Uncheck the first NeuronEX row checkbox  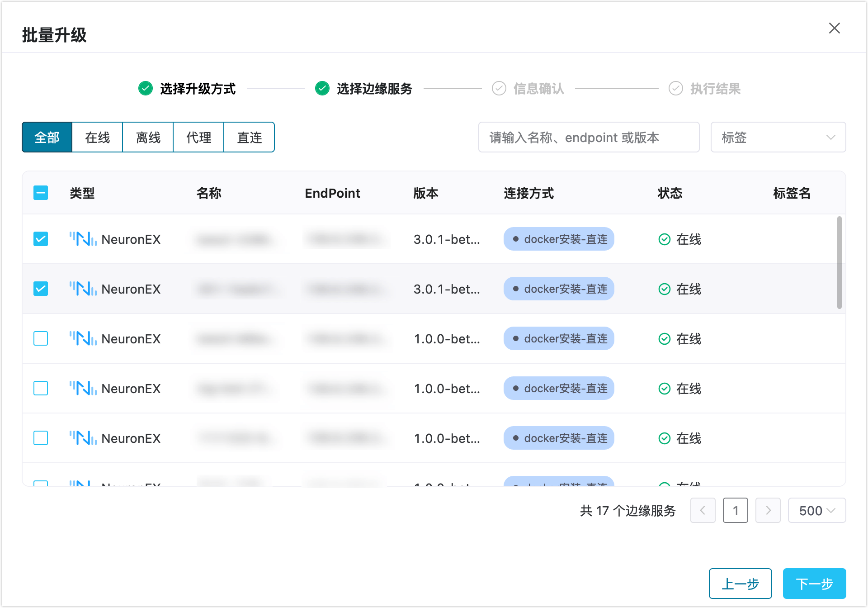click(x=41, y=239)
